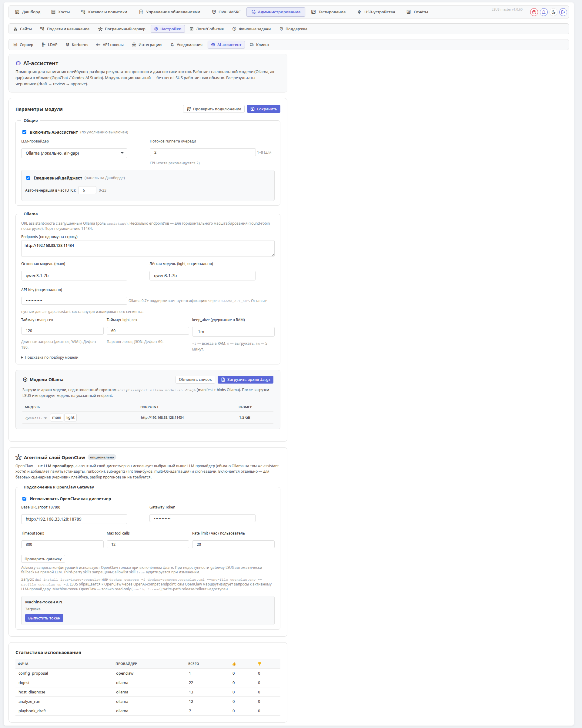The height and width of the screenshot is (728, 582).
Task: Click Каталог и политики icon
Action: (x=83, y=12)
